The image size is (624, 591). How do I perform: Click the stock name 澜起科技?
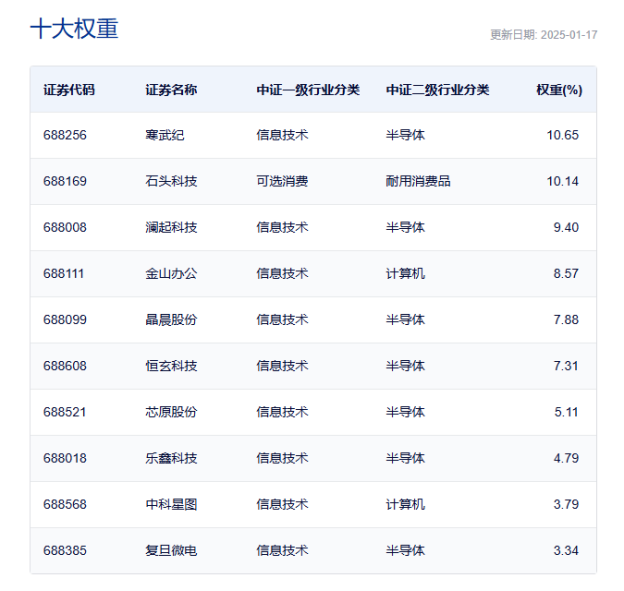click(171, 228)
